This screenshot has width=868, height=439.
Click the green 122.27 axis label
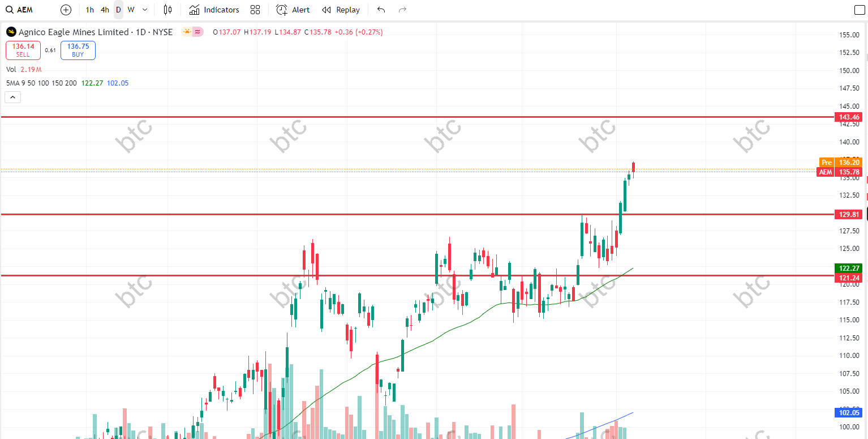(849, 268)
